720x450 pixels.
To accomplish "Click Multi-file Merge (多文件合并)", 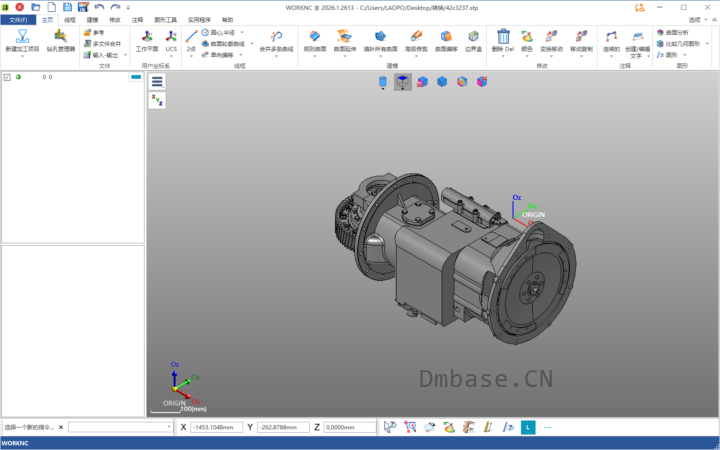I will (102, 44).
